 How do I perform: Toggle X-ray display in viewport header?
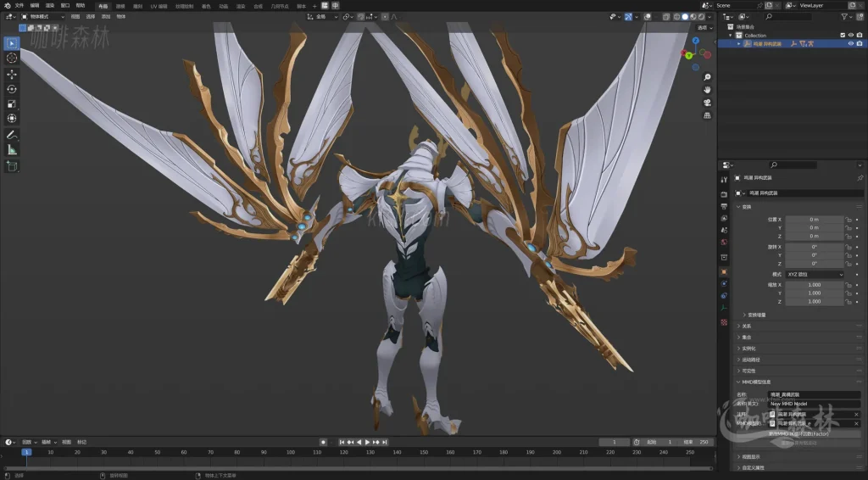(x=666, y=17)
